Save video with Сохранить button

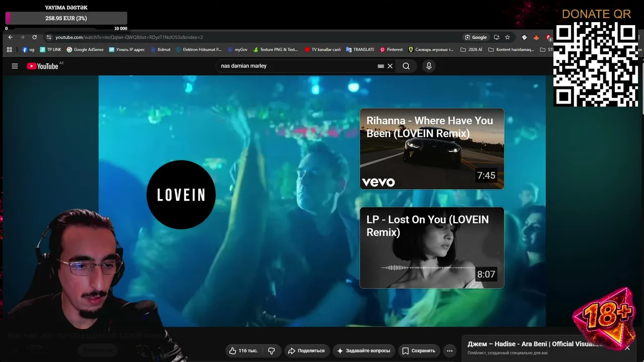pyautogui.click(x=419, y=350)
